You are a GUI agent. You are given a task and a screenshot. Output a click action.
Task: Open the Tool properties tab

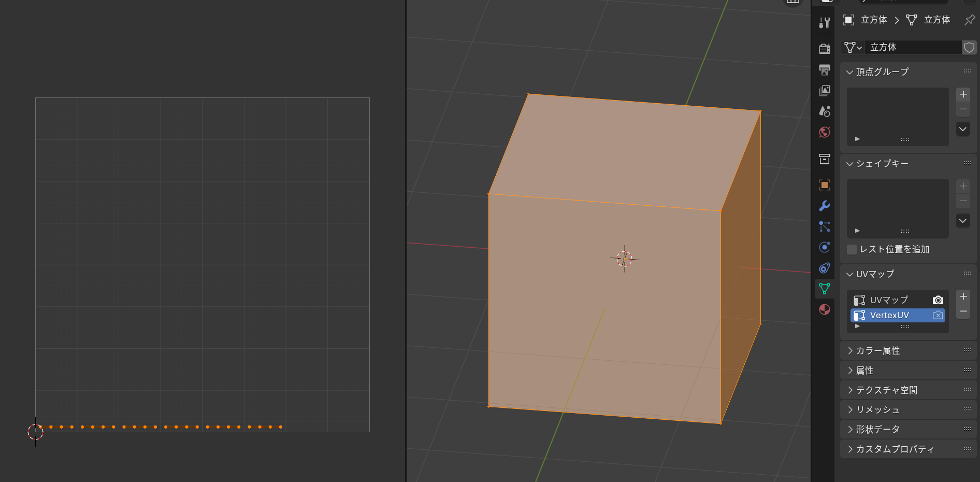pyautogui.click(x=825, y=23)
